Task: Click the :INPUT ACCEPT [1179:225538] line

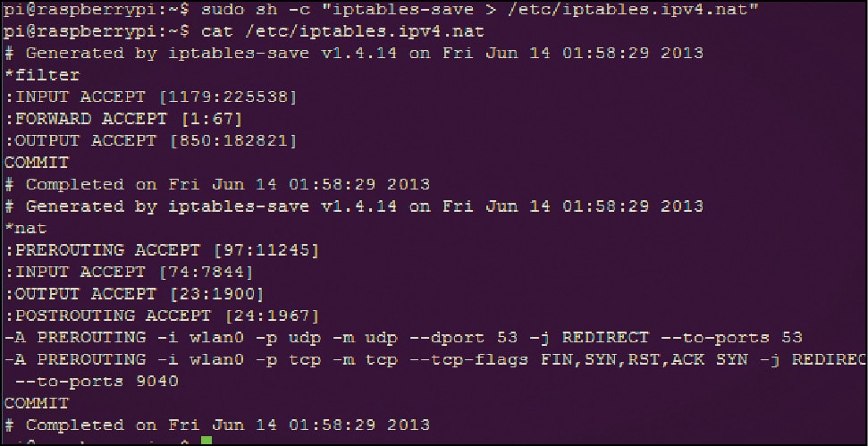Action: click(150, 97)
